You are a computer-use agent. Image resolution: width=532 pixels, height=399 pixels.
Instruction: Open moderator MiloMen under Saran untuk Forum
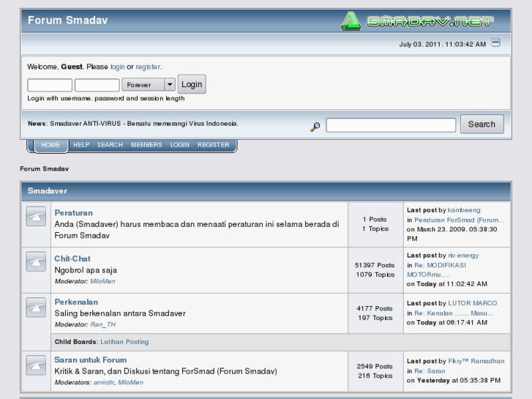point(131,382)
